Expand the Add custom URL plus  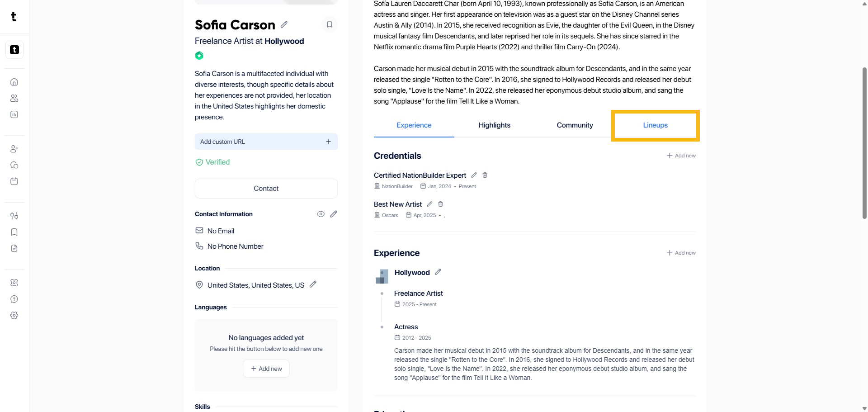[328, 142]
